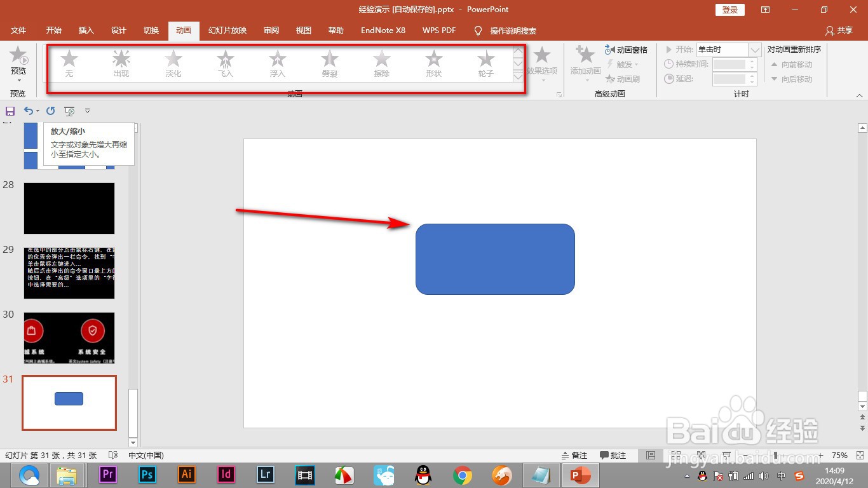Select the 擦除 wipe animation effect
The height and width of the screenshot is (488, 868).
coord(382,64)
